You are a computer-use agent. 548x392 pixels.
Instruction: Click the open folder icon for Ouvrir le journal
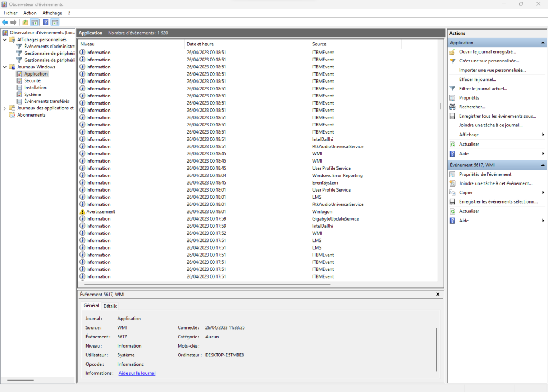pyautogui.click(x=452, y=51)
